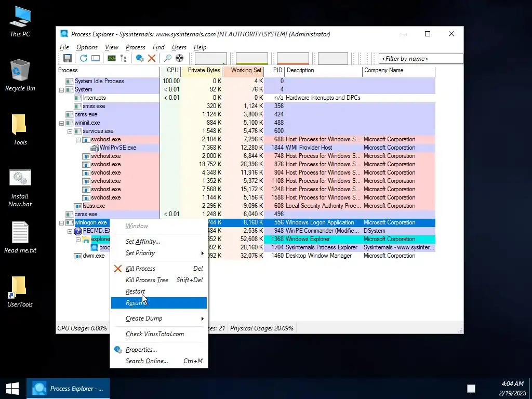Click the icon beside Properties in context menu
The image size is (532, 399).
tap(118, 350)
